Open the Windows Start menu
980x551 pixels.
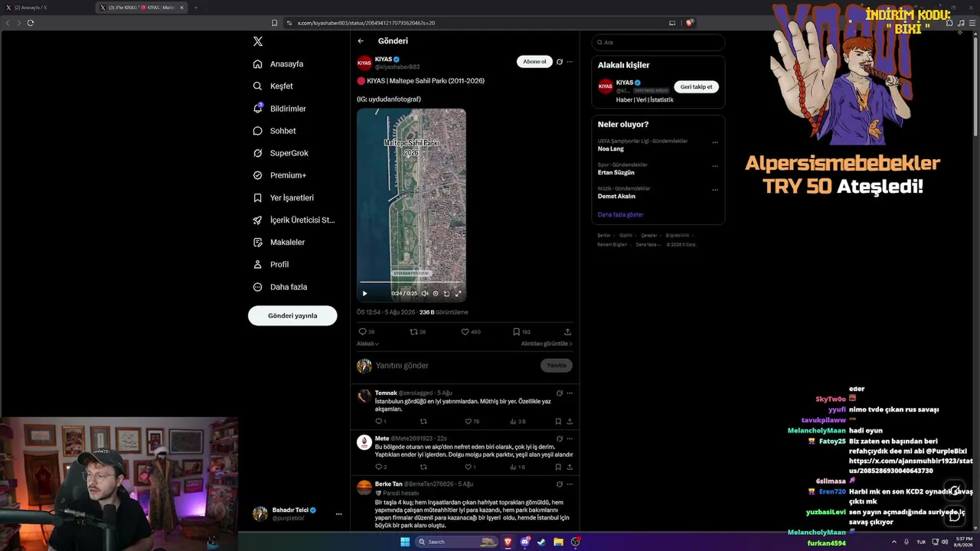pos(405,542)
